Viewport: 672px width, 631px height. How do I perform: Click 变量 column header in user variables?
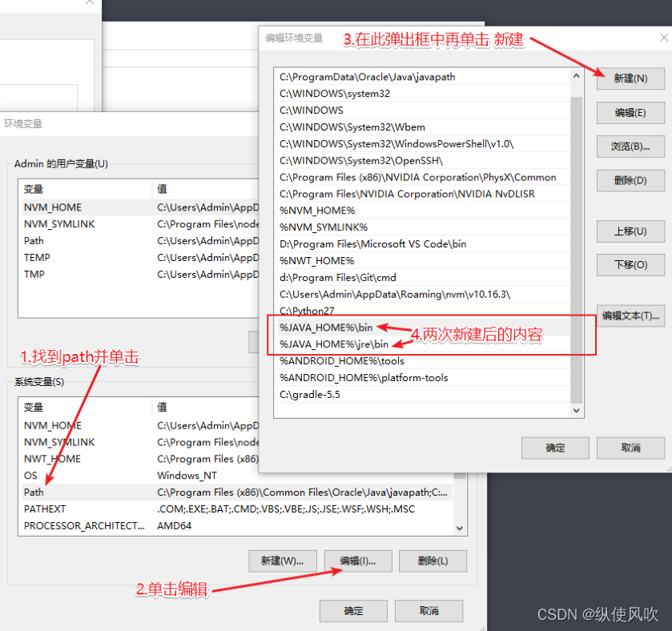[x=85, y=189]
